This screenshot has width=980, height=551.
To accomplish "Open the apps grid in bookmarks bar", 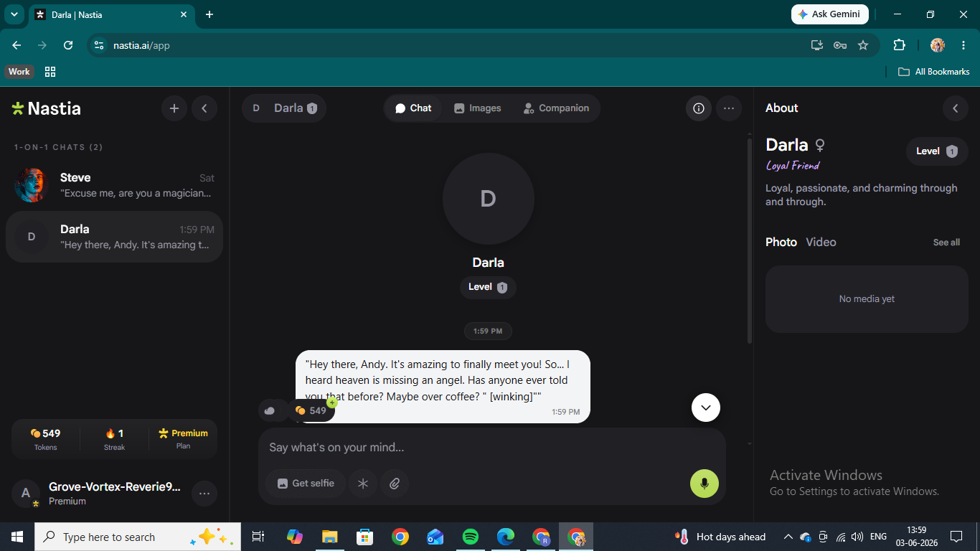I will click(x=50, y=72).
